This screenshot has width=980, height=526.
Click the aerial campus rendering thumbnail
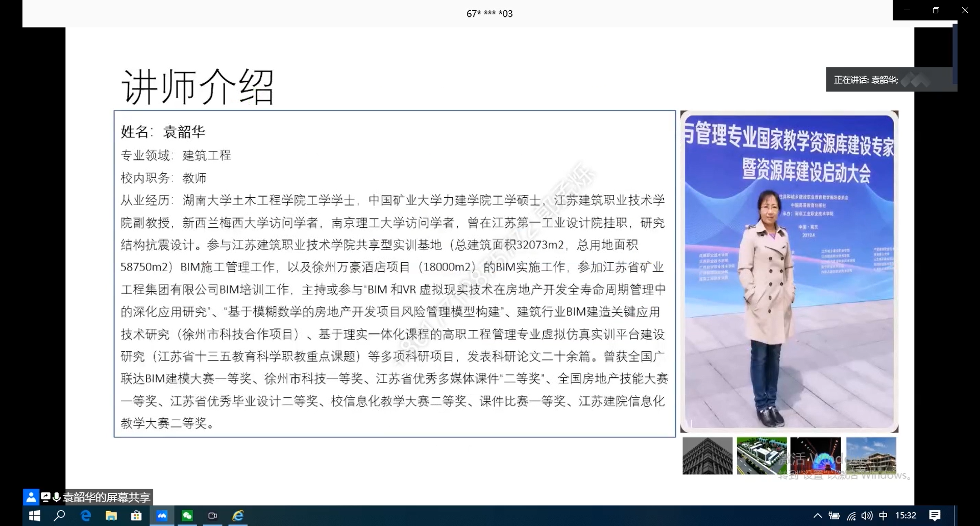(762, 456)
